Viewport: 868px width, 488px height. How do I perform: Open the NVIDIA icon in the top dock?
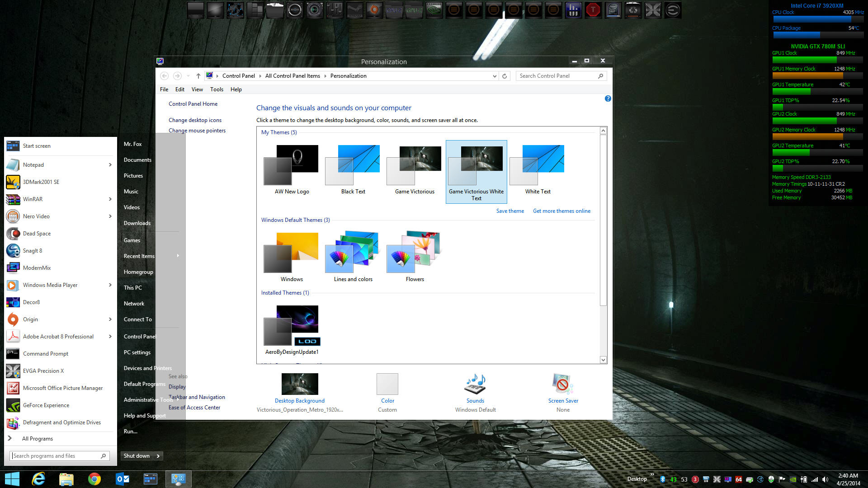(434, 10)
